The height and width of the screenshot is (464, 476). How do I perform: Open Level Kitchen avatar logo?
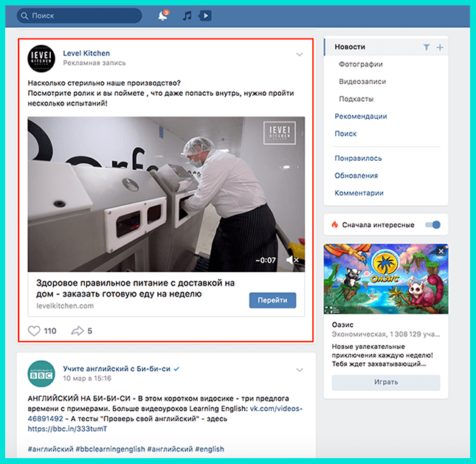(41, 58)
